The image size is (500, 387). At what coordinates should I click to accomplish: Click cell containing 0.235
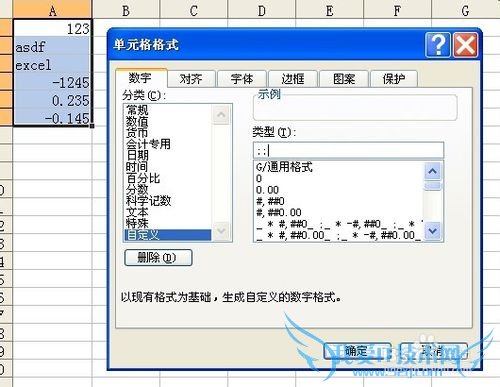(x=52, y=100)
